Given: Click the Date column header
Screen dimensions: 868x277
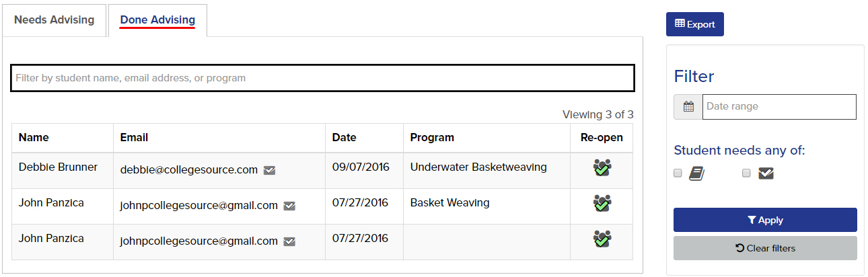Looking at the screenshot, I should (x=344, y=137).
